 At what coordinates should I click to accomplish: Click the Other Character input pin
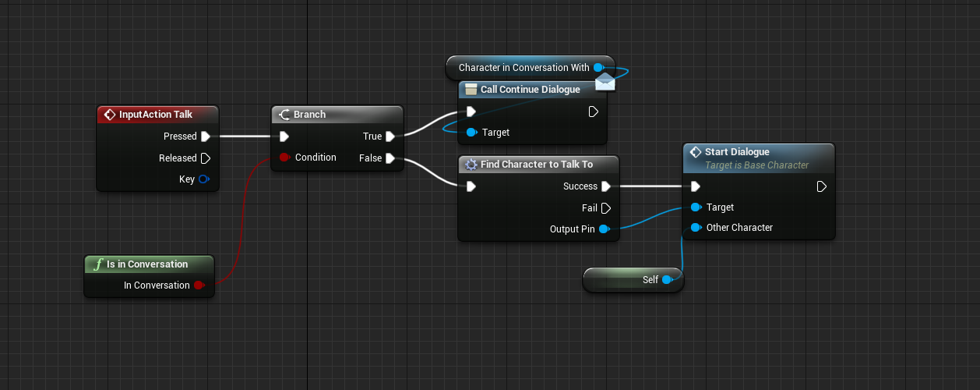coord(696,228)
